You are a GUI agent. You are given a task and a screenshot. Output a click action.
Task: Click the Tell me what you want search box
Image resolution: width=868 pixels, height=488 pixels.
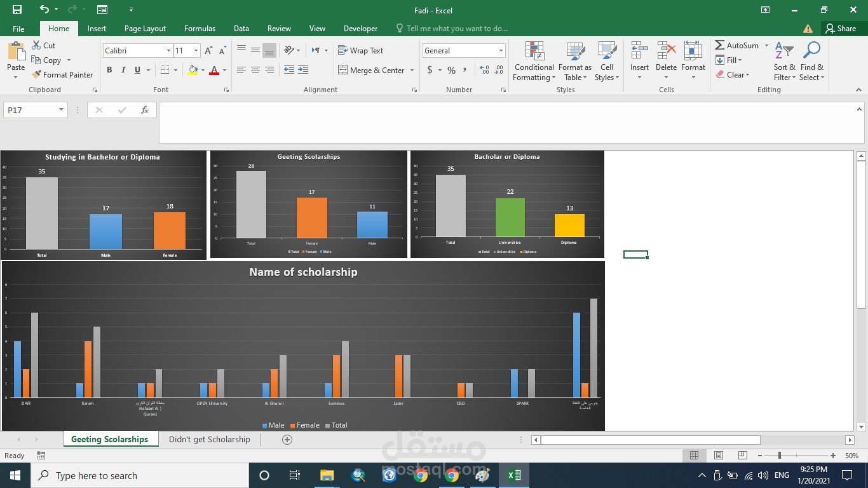[x=457, y=29]
